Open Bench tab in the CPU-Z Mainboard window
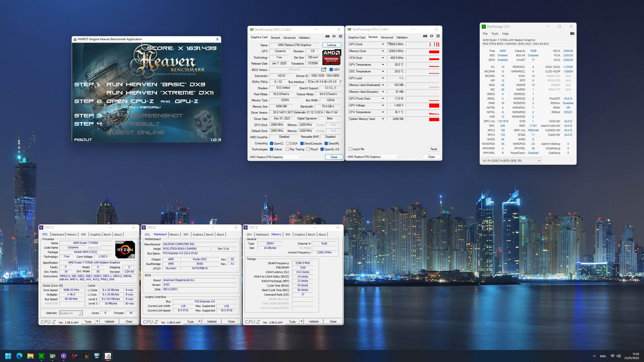The width and height of the screenshot is (644, 362). click(210, 235)
